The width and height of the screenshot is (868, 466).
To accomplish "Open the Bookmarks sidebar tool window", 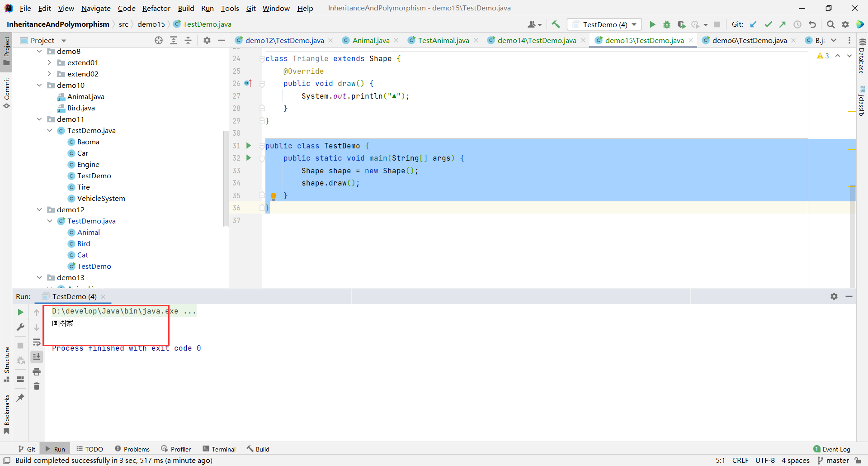I will pyautogui.click(x=6, y=414).
